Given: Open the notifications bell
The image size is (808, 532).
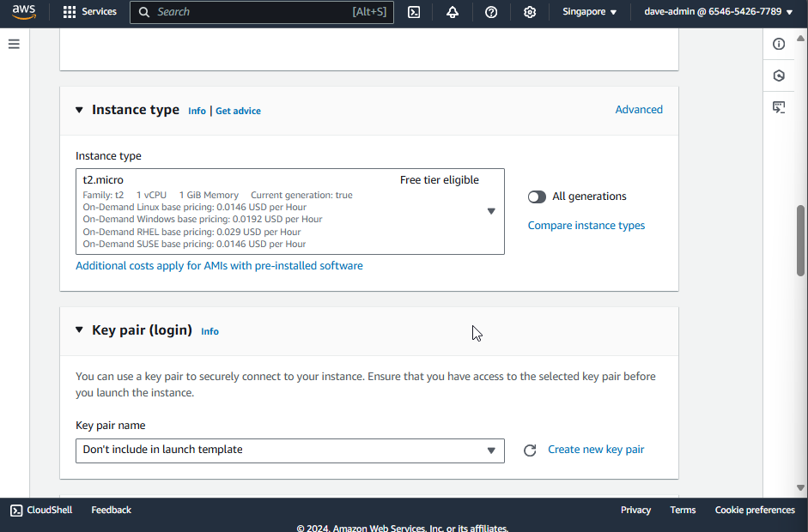Looking at the screenshot, I should point(453,12).
